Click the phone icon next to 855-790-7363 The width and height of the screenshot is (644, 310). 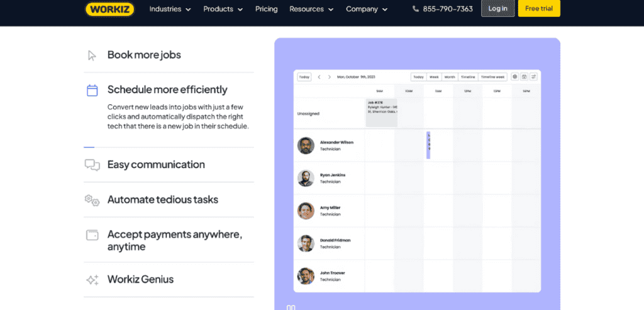[x=416, y=9]
